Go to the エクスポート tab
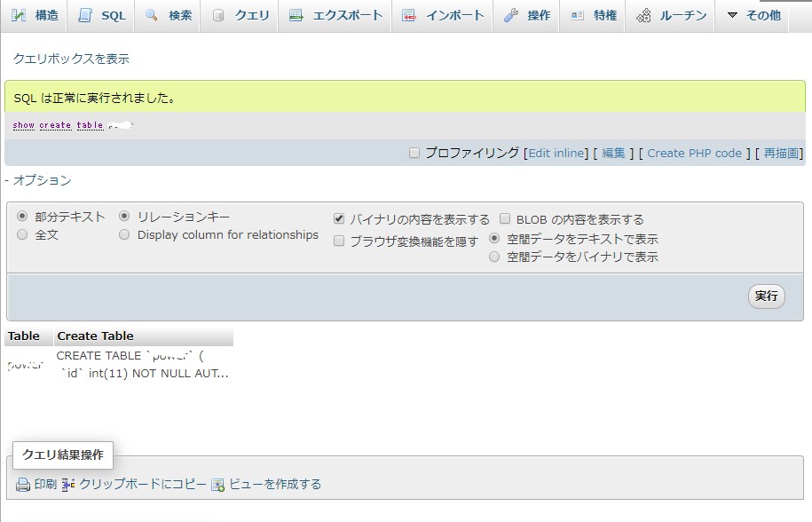The width and height of the screenshot is (812, 522). pyautogui.click(x=335, y=16)
